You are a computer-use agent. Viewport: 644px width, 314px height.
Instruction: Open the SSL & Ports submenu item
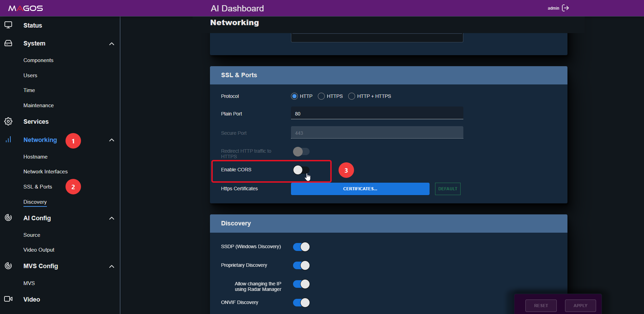coord(38,186)
